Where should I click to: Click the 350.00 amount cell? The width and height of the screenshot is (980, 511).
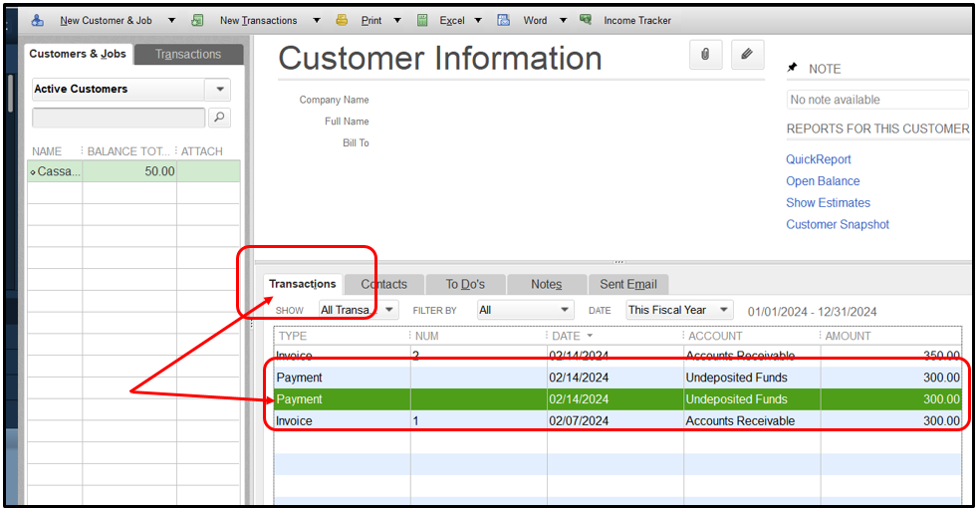[941, 356]
